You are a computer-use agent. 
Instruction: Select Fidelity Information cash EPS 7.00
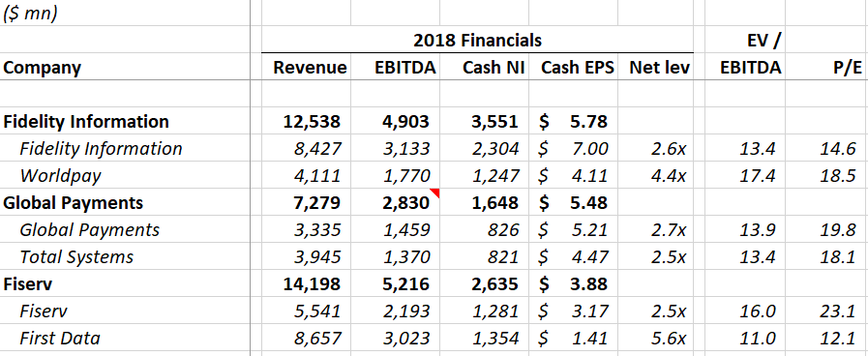573,148
